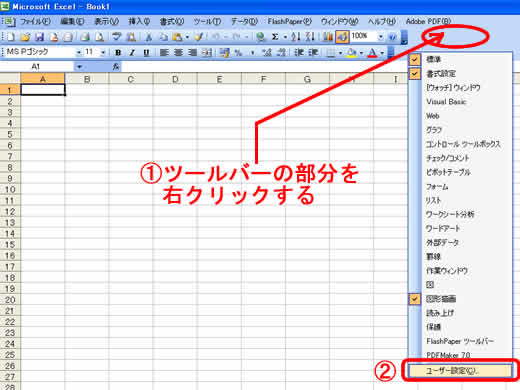Click the Sort Ascending icon
520x390 pixels.
click(x=295, y=37)
